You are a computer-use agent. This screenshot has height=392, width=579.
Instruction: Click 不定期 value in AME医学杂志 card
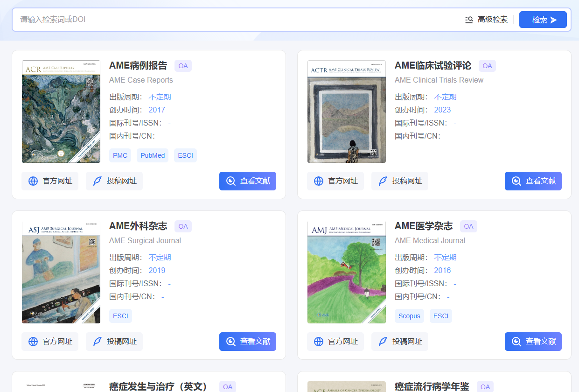(445, 258)
